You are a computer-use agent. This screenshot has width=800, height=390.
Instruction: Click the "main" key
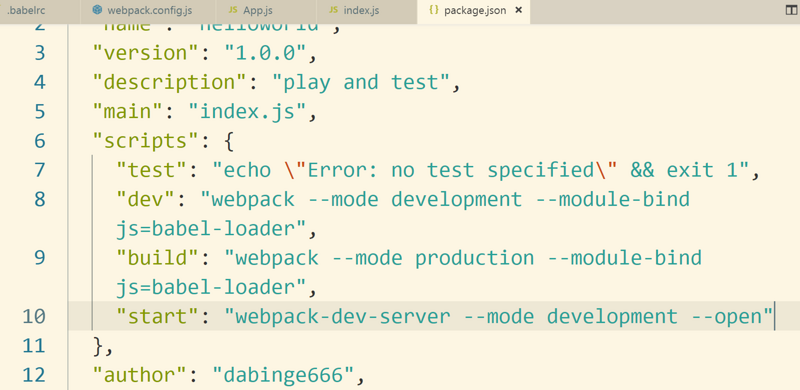[128, 111]
